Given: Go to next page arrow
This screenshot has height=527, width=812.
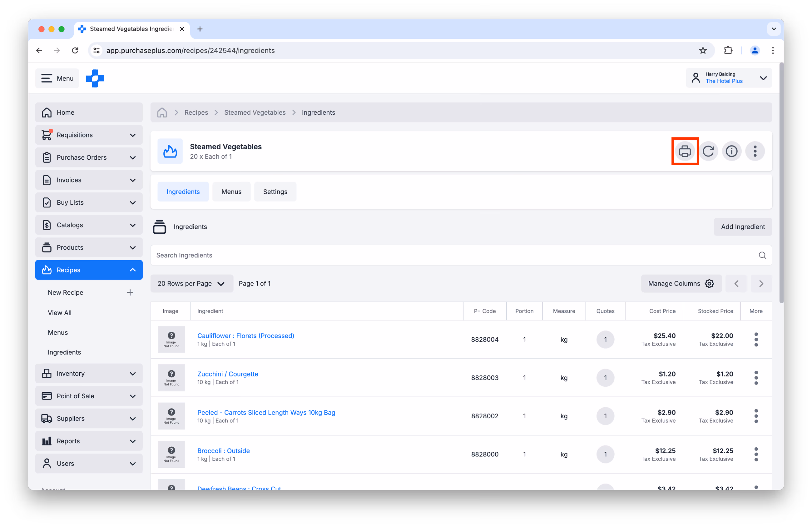Looking at the screenshot, I should point(761,284).
